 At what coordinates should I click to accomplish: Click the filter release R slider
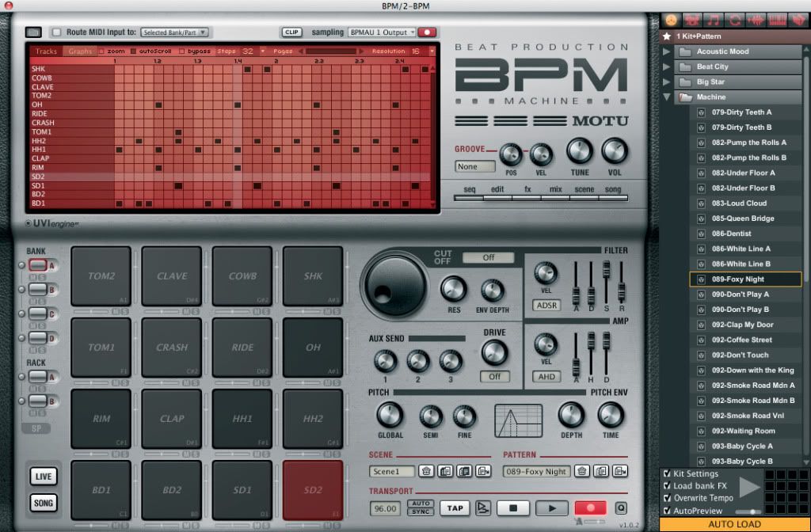click(621, 283)
